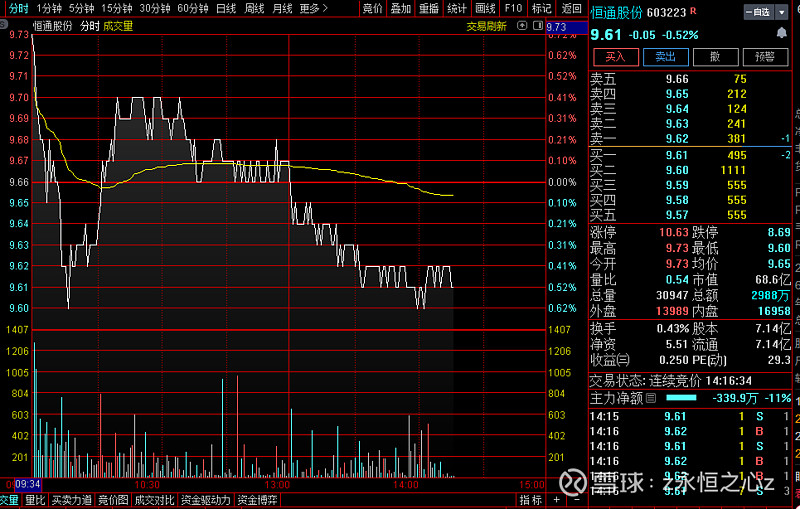Click the S badge at chart top-left

pos(4,24)
